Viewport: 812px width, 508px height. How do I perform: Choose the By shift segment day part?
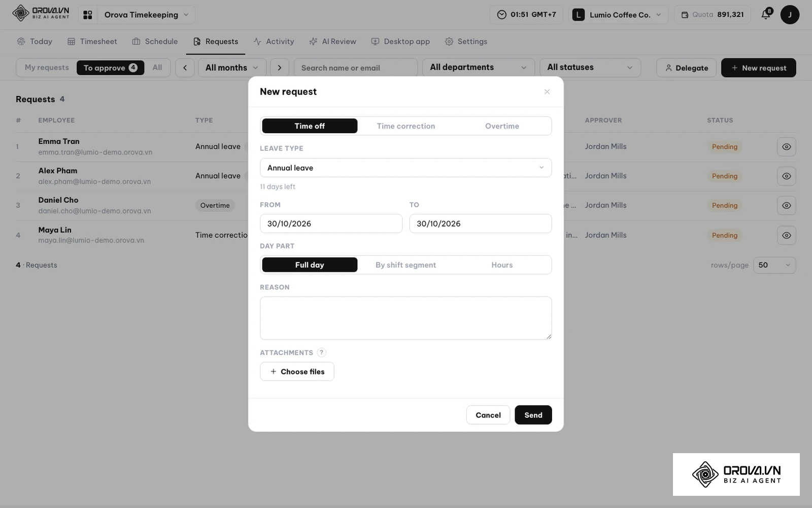[x=405, y=265]
